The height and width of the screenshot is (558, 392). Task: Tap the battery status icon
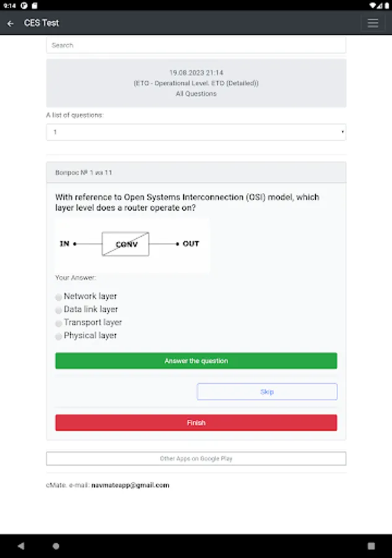pyautogui.click(x=386, y=6)
